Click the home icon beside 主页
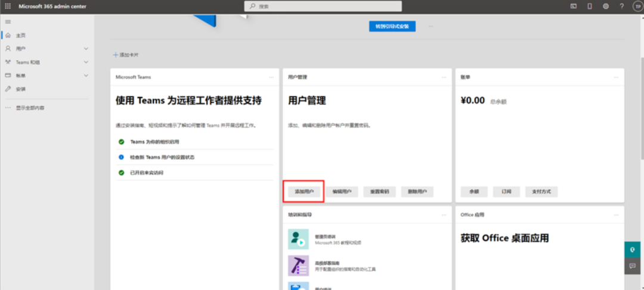 tap(8, 36)
